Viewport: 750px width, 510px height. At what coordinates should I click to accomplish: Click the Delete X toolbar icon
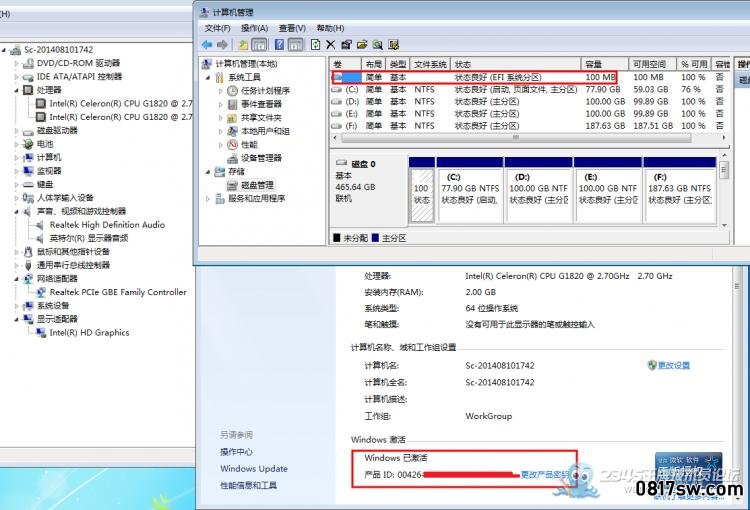pos(331,44)
